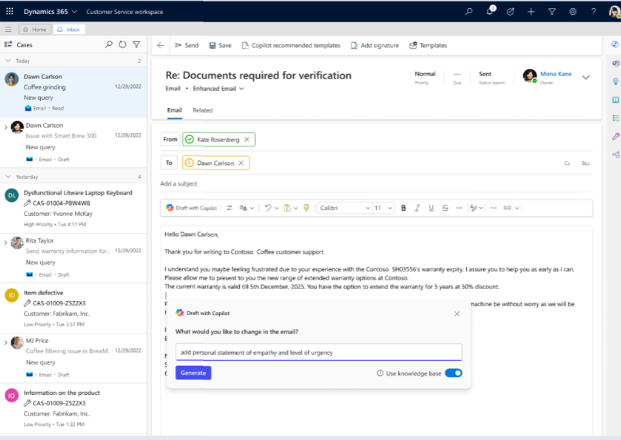Viewport: 621px width, 440px height.
Task: Click Add signature
Action: click(375, 45)
